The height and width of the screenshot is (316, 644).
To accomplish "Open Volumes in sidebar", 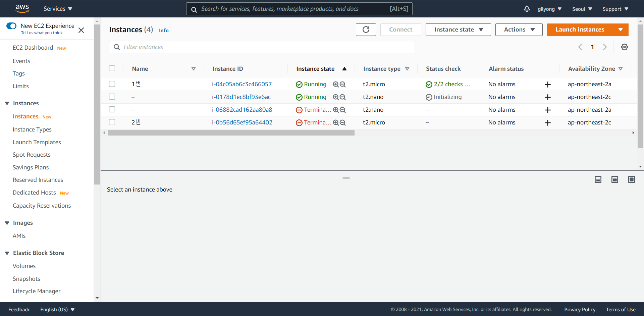I will [24, 266].
